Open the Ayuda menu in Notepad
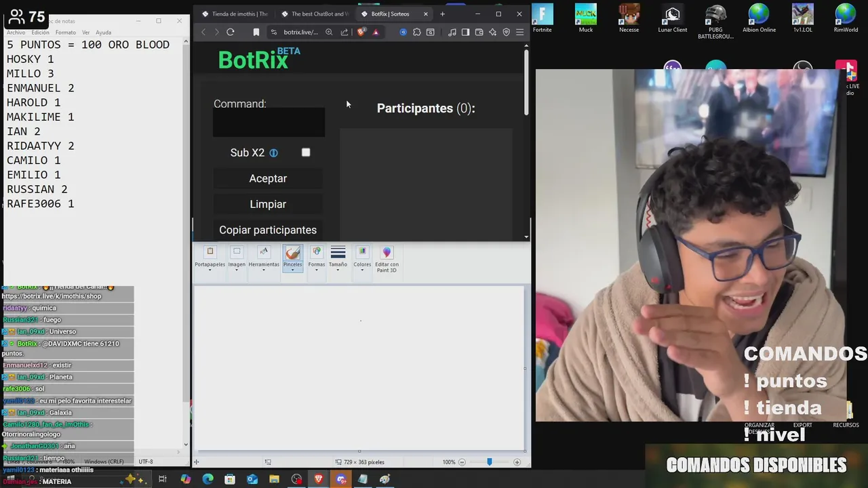The image size is (868, 488). (103, 33)
